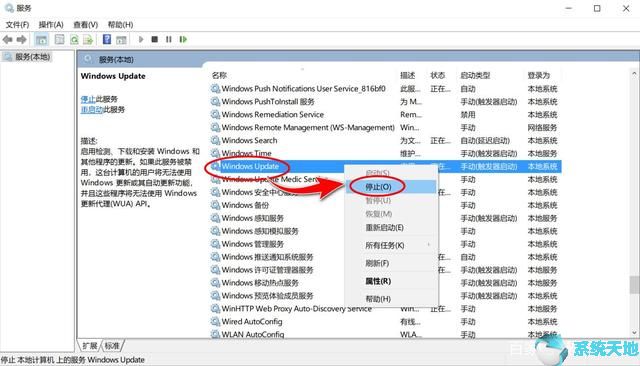
Task: Go back using the toolbar back arrow
Action: pyautogui.click(x=7, y=40)
